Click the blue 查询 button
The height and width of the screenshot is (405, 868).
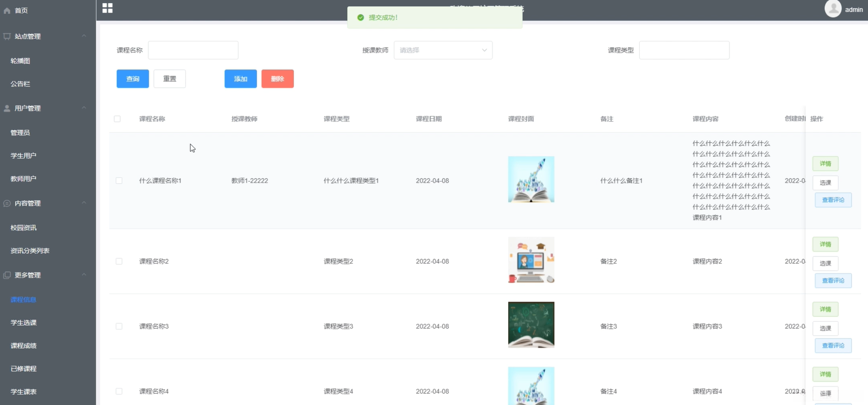click(x=133, y=79)
